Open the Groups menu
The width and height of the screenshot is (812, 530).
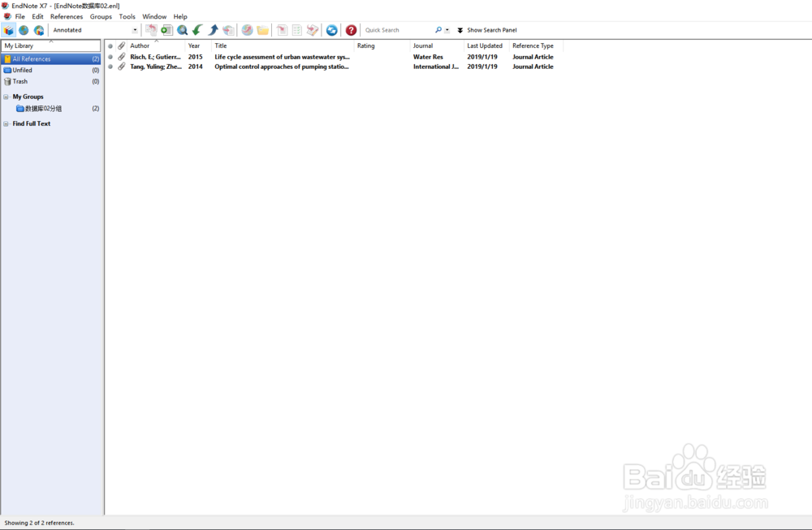101,16
